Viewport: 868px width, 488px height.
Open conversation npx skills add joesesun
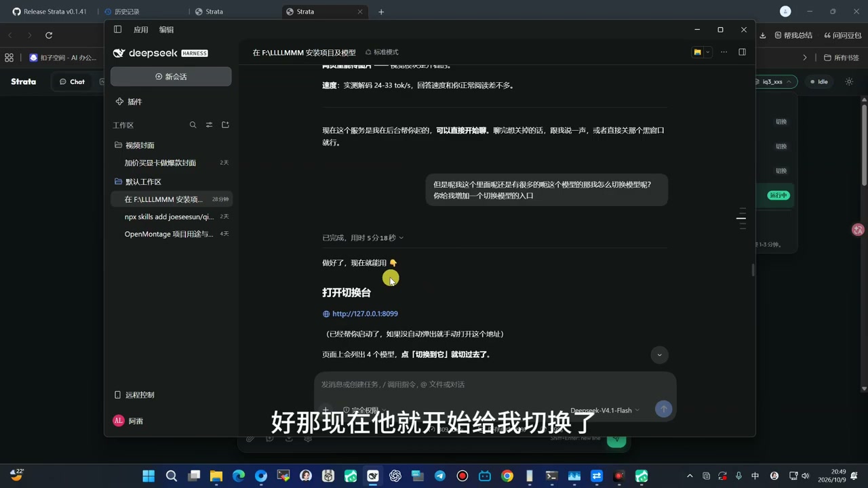(x=171, y=217)
